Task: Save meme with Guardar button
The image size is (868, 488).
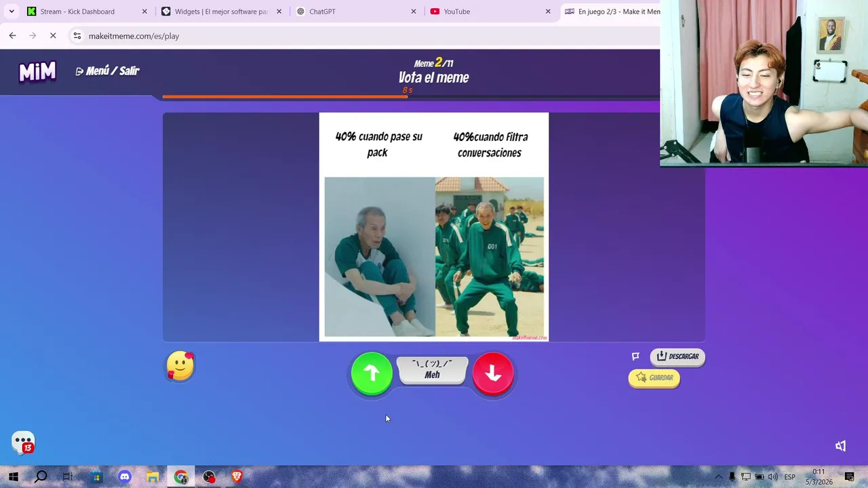Action: coord(654,378)
